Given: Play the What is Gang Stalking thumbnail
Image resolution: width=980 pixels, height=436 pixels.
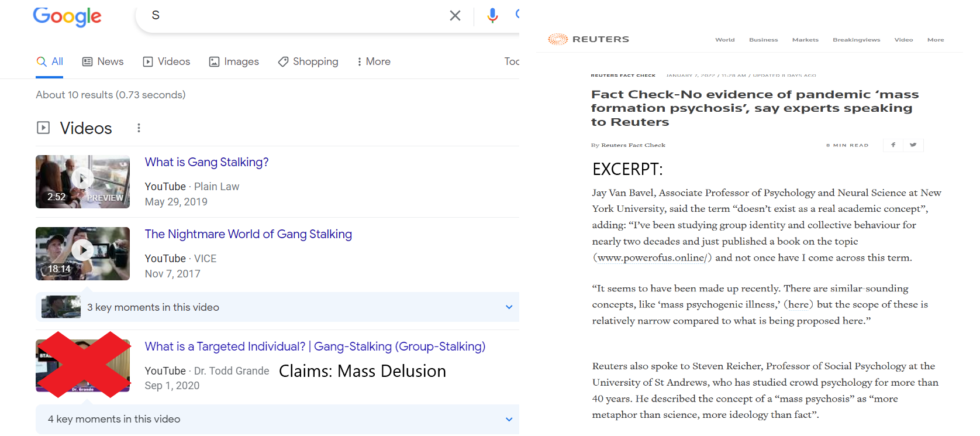Looking at the screenshot, I should [x=82, y=181].
